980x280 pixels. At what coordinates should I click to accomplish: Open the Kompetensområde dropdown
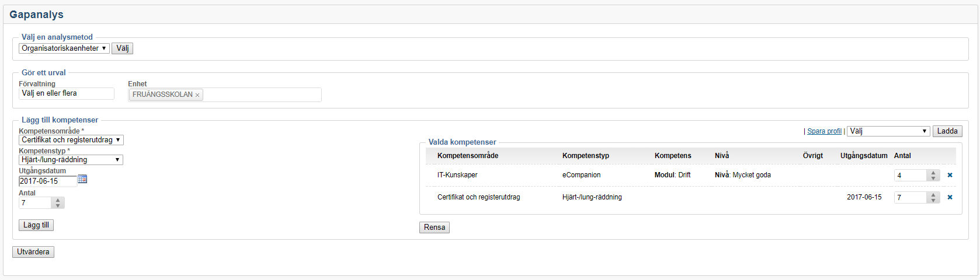point(71,140)
